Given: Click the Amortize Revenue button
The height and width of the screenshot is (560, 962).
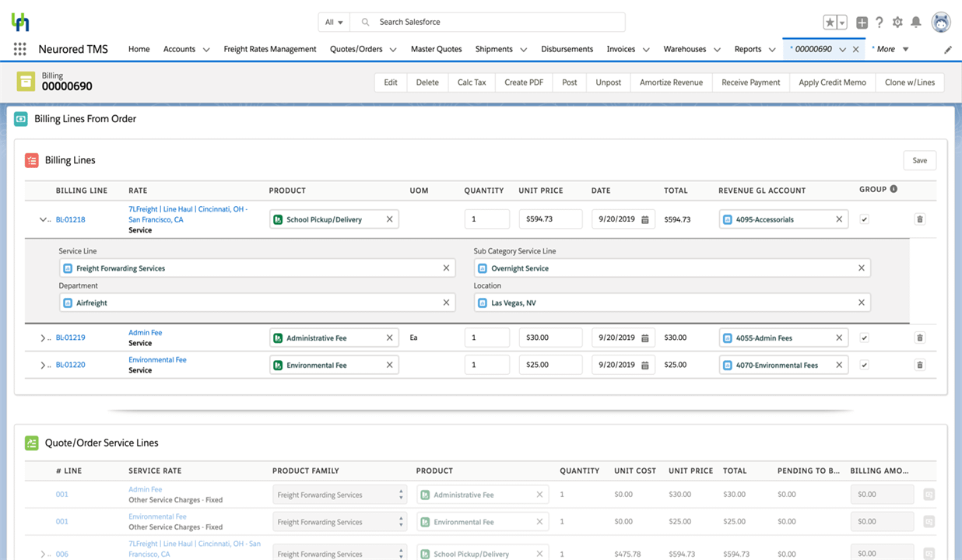Looking at the screenshot, I should coord(671,82).
